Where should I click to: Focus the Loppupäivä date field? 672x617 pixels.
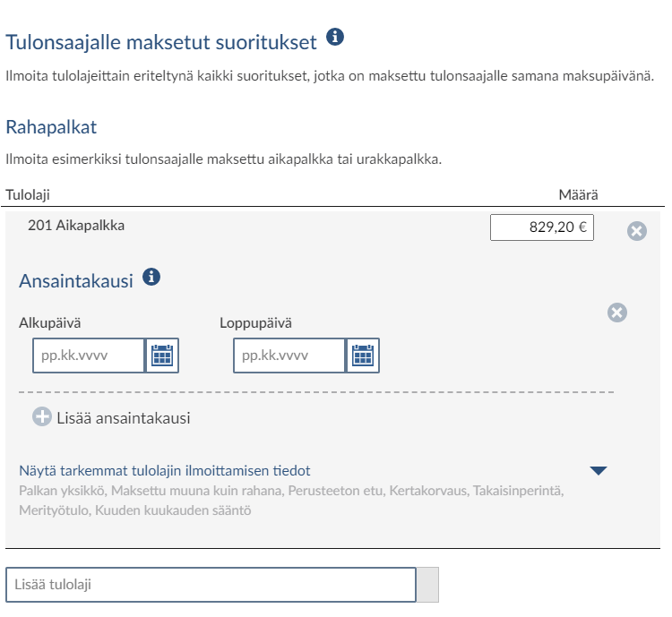(289, 356)
